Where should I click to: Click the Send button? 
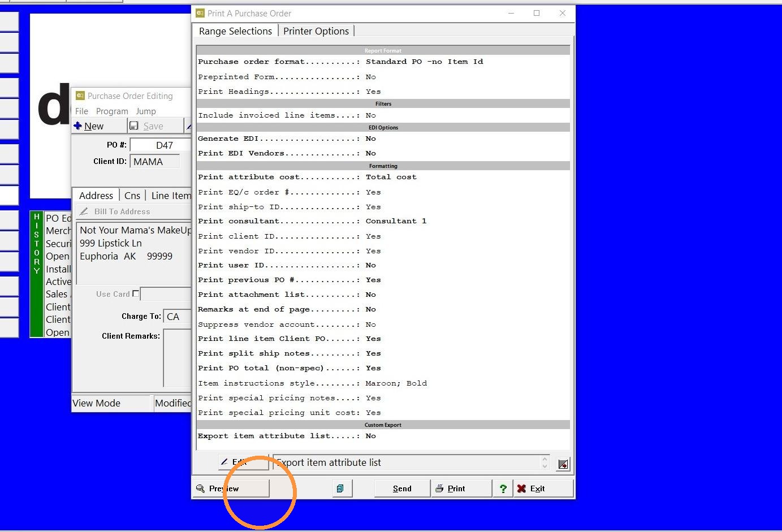[x=402, y=488]
